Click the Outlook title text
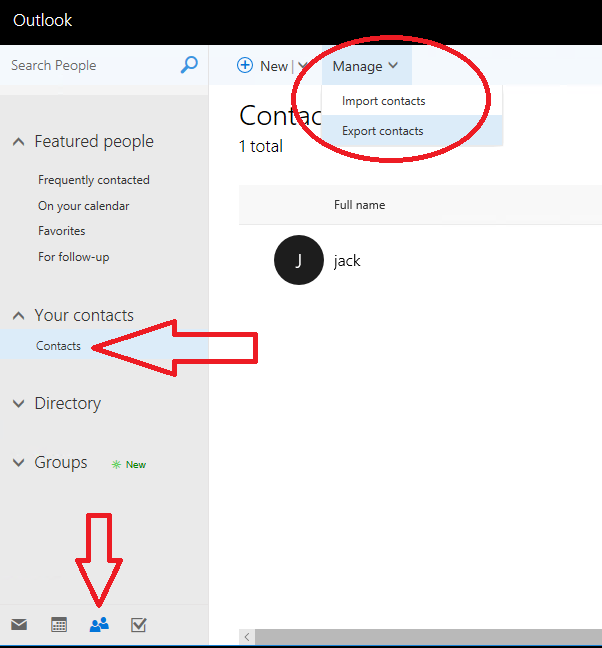Image resolution: width=602 pixels, height=648 pixels. point(43,20)
